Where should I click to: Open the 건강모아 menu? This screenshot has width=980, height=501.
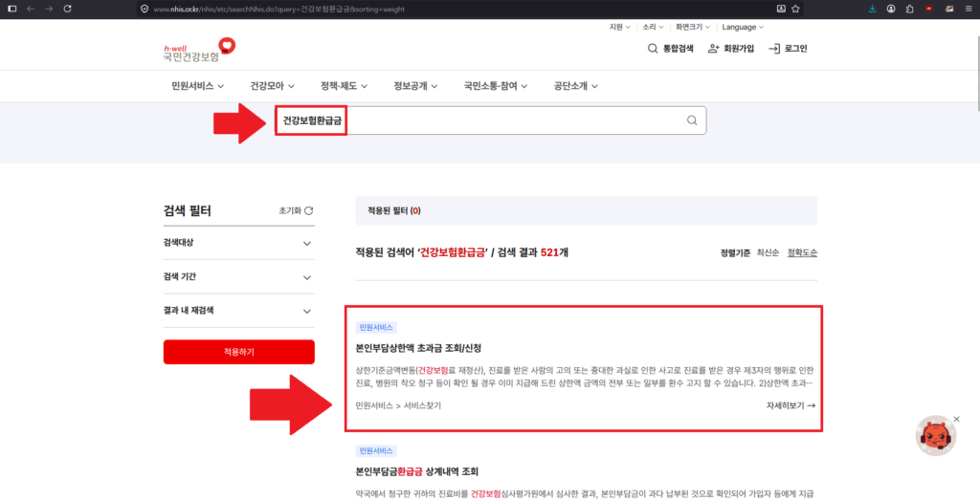pos(272,86)
